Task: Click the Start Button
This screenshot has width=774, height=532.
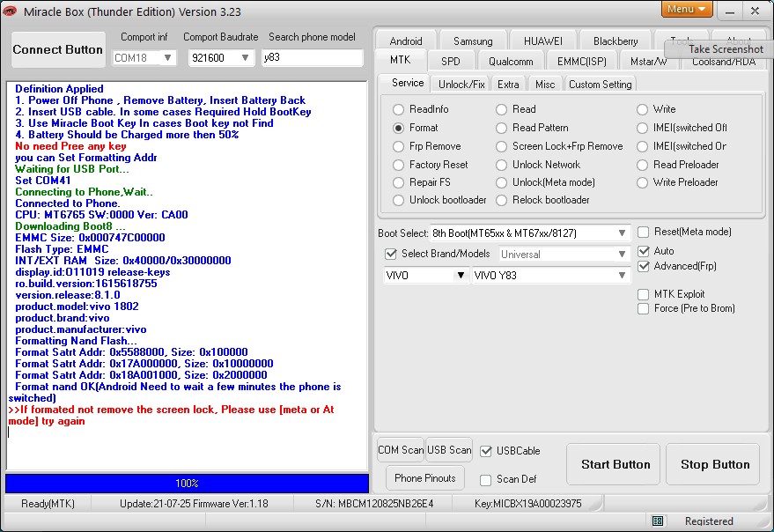Action: pyautogui.click(x=613, y=464)
